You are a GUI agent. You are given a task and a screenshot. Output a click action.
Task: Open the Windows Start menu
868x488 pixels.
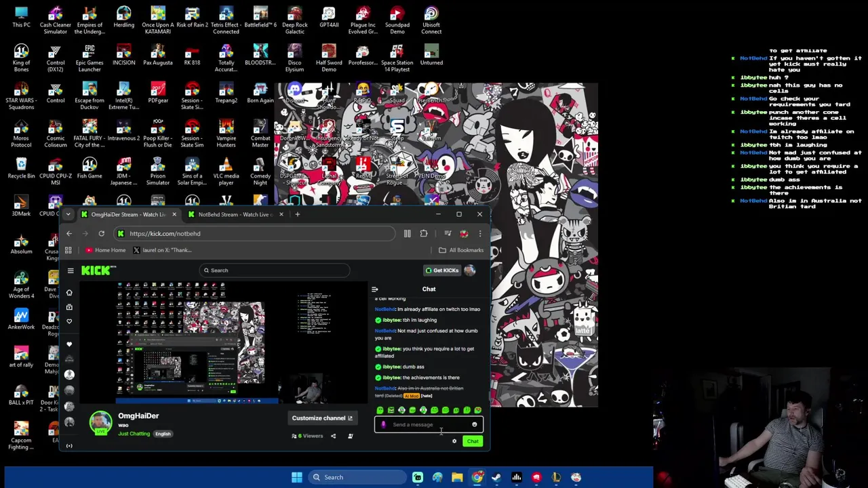click(296, 477)
